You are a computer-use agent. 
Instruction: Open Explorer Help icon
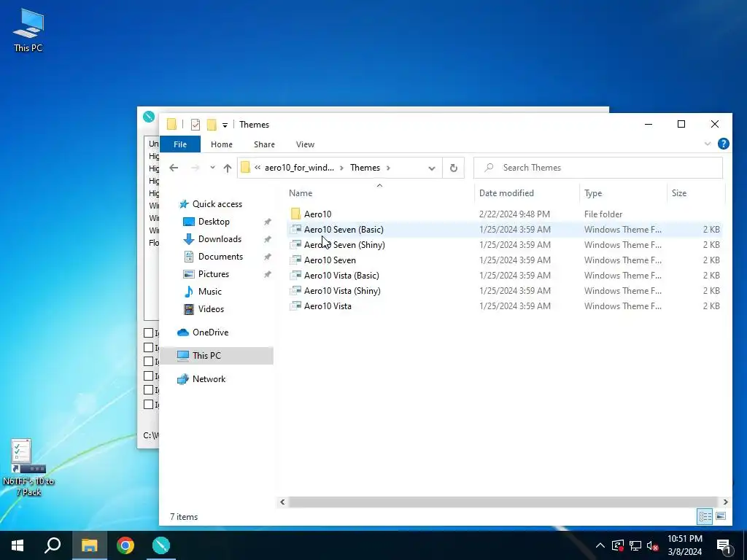point(723,144)
